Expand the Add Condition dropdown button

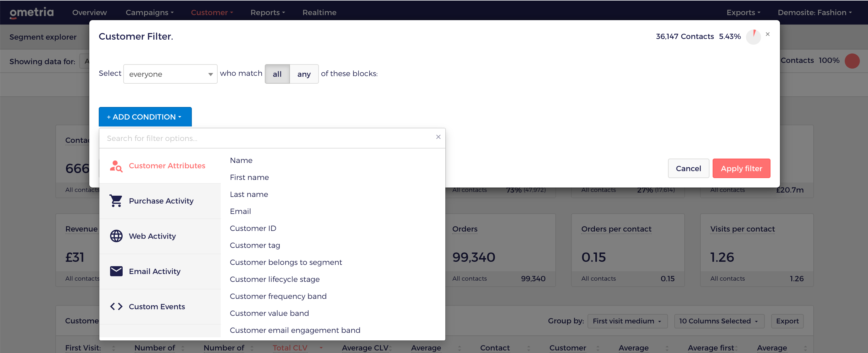[x=145, y=117]
